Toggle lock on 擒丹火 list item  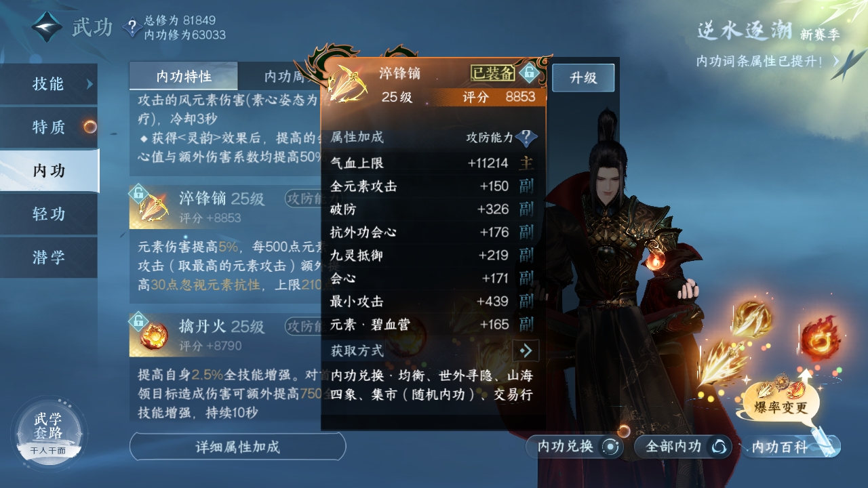138,321
